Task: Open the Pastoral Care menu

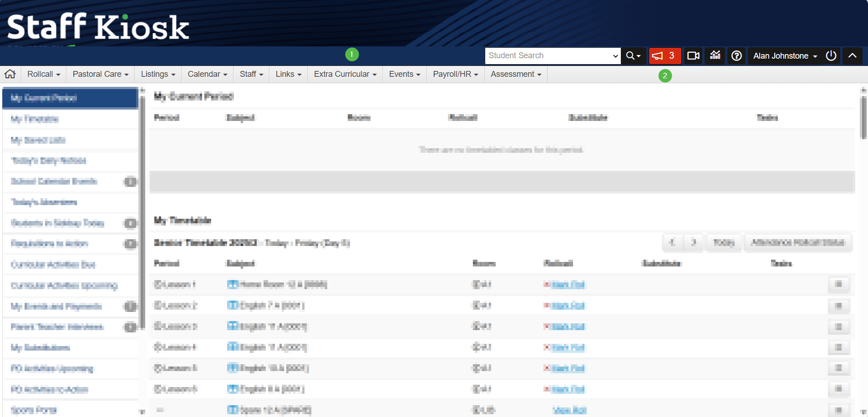Action: coord(101,74)
